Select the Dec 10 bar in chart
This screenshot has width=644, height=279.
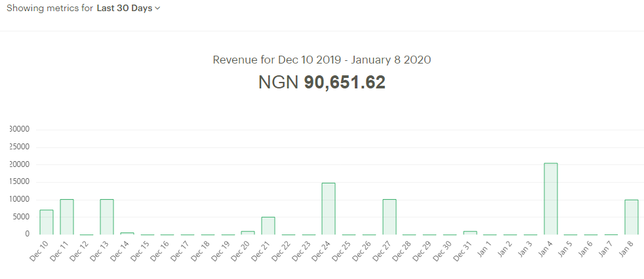46,222
